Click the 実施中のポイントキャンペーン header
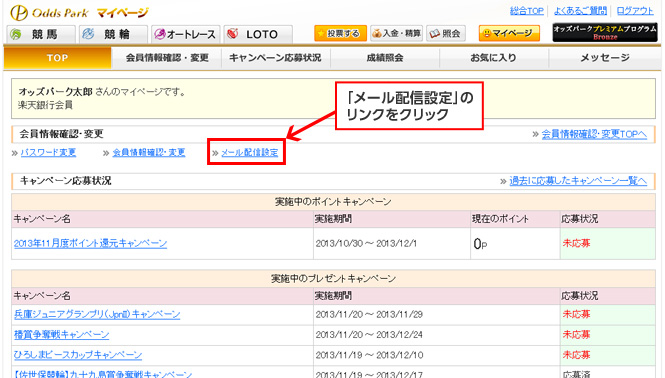 tap(333, 202)
